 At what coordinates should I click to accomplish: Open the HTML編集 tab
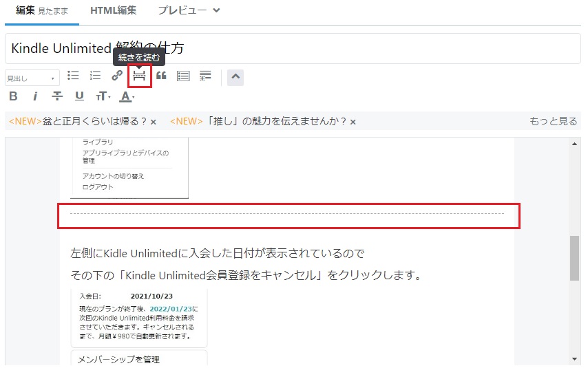point(113,10)
